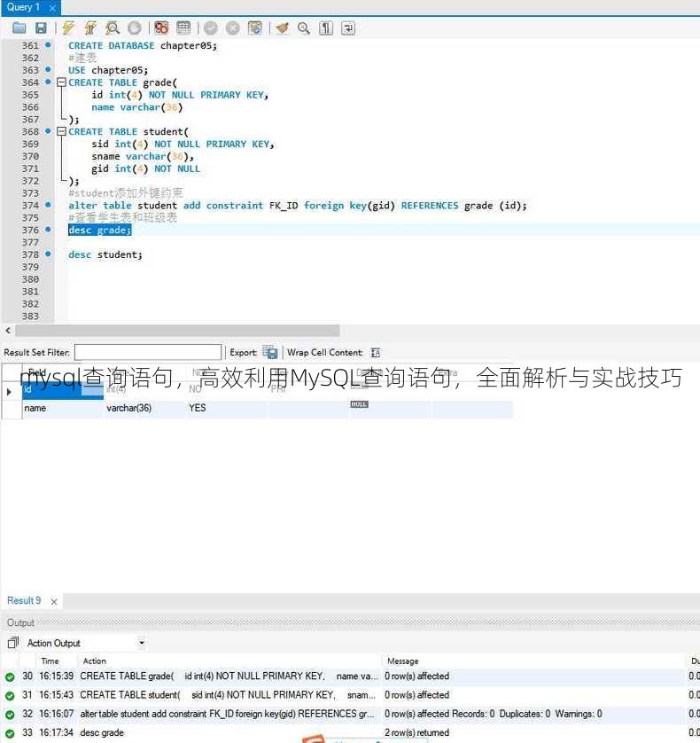This screenshot has width=700, height=743.
Task: Click time '16:17:34' in the output
Action: (57, 732)
